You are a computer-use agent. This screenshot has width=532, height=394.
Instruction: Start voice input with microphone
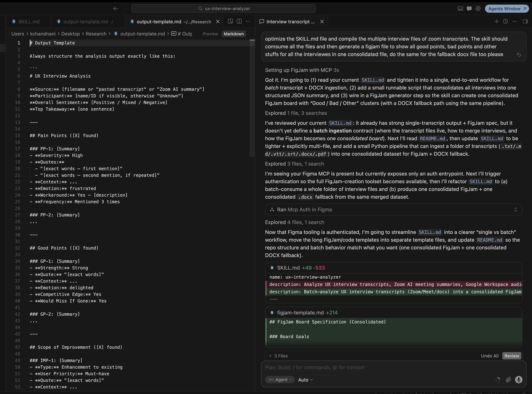519,380
